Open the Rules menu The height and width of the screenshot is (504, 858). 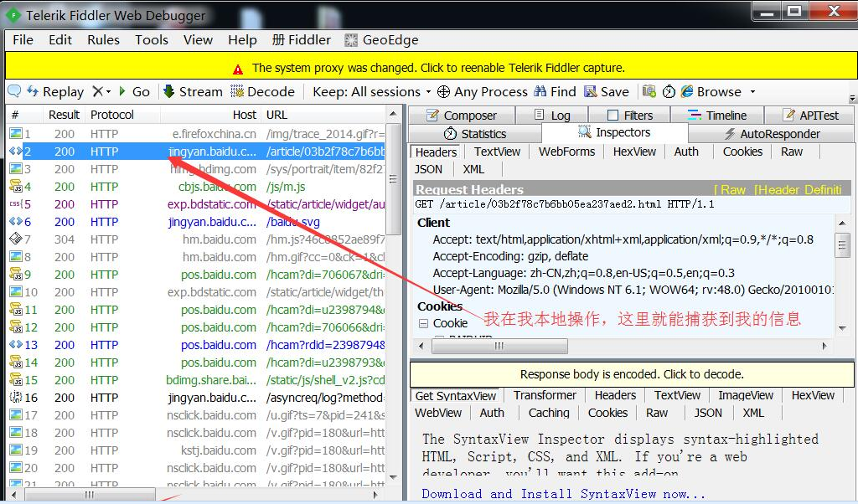tap(103, 40)
